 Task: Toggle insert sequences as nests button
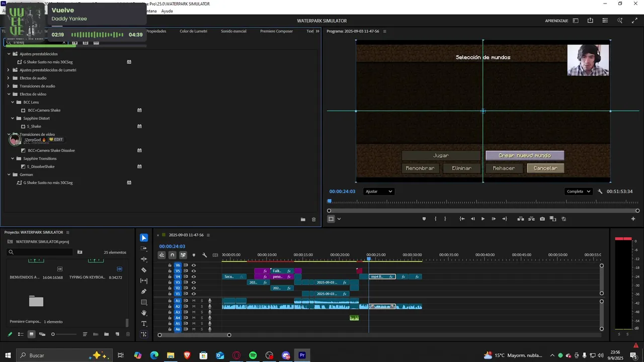click(162, 255)
